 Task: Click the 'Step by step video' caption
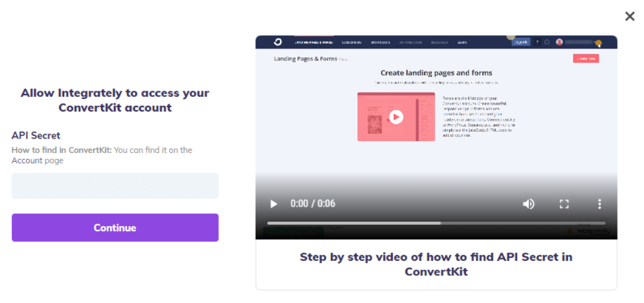click(436, 265)
